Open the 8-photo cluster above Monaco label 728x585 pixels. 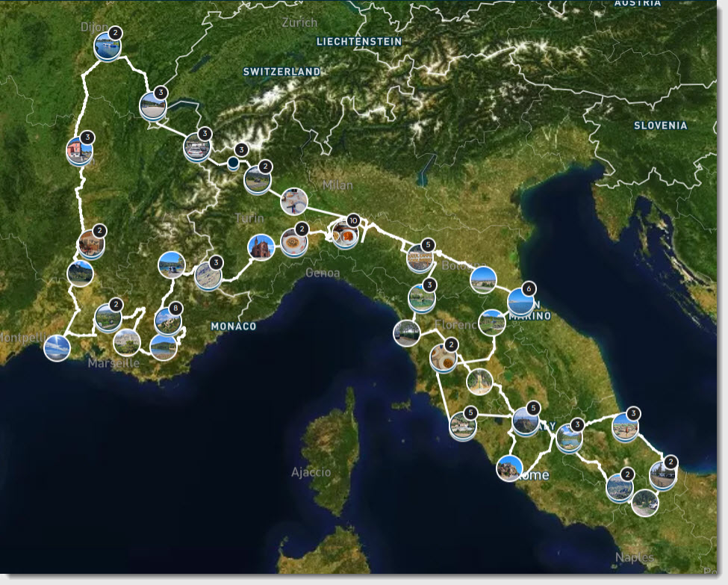168,321
